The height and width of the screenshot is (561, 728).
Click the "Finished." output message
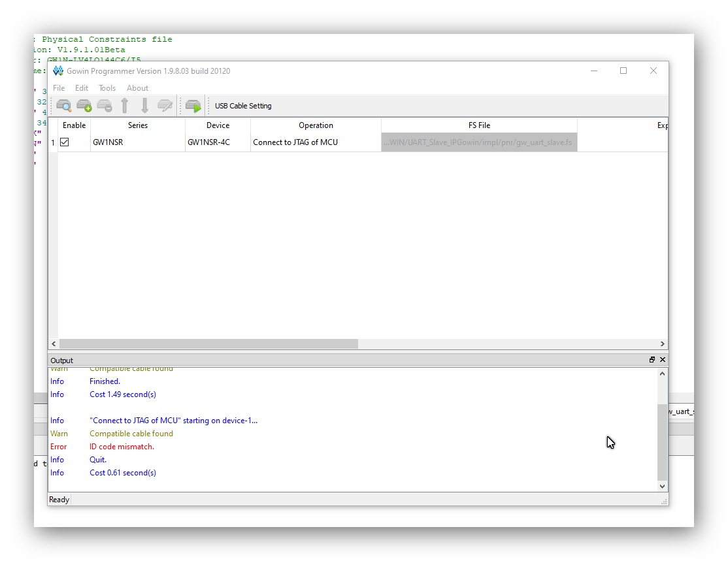point(105,381)
